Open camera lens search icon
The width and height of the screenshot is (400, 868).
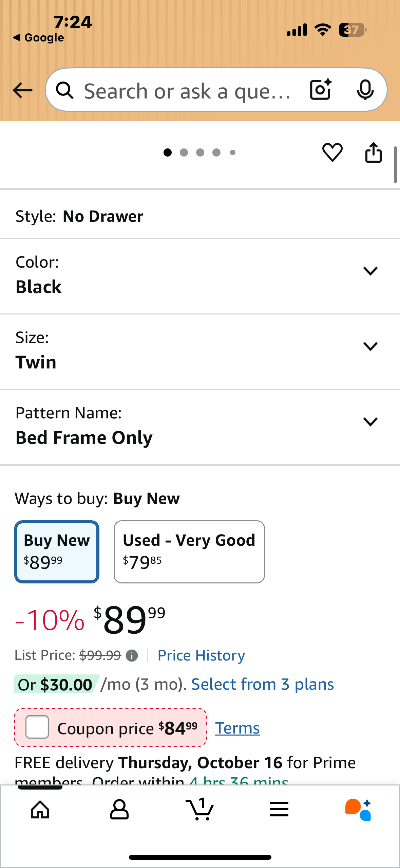coord(320,90)
